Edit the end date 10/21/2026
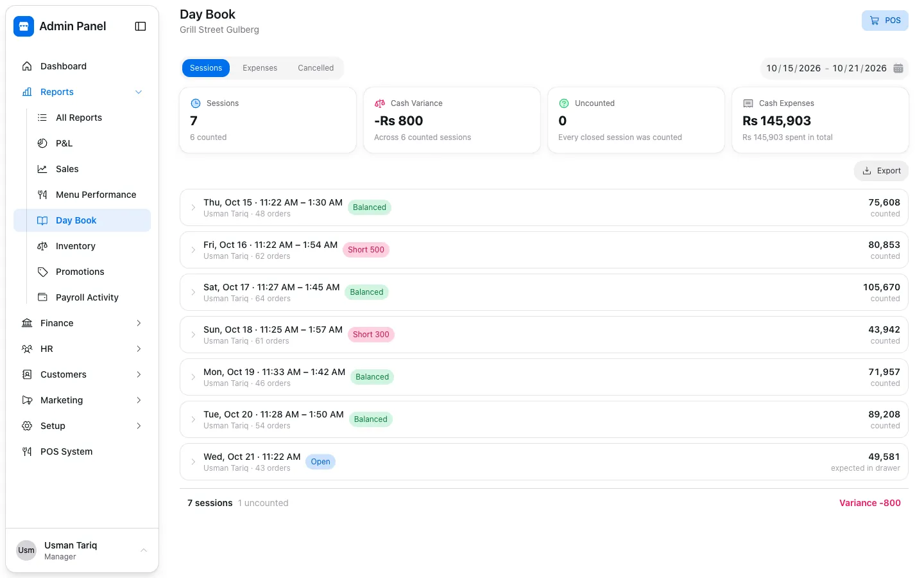 click(x=860, y=68)
